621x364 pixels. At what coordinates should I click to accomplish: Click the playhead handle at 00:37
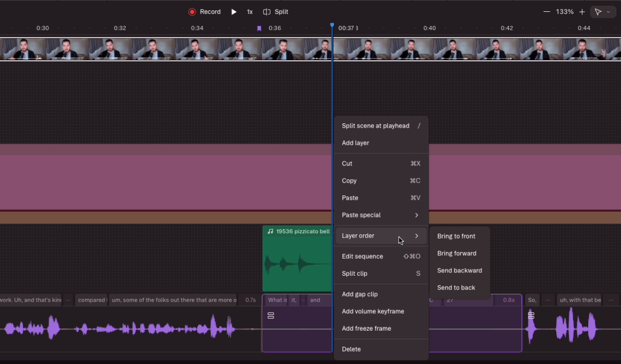point(332,25)
